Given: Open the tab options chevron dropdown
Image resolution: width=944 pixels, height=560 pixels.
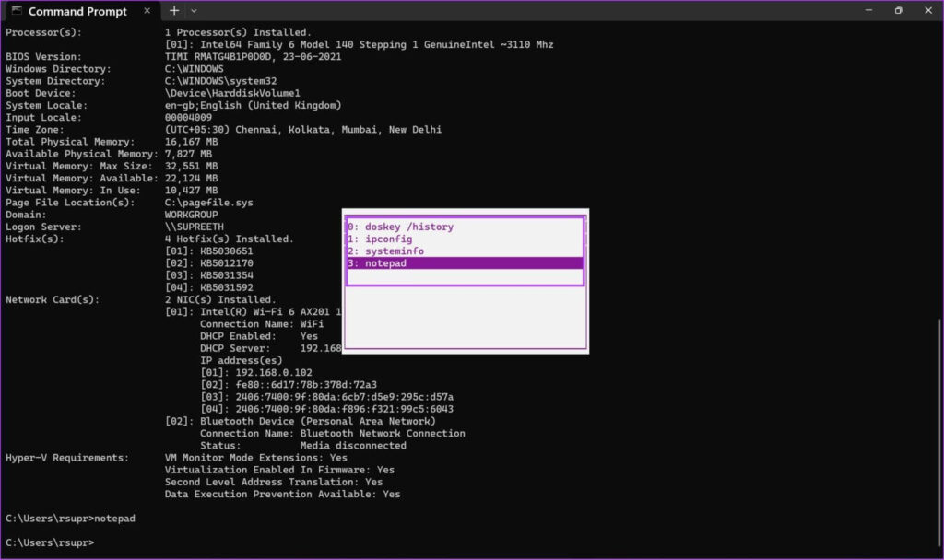Looking at the screenshot, I should click(x=195, y=11).
